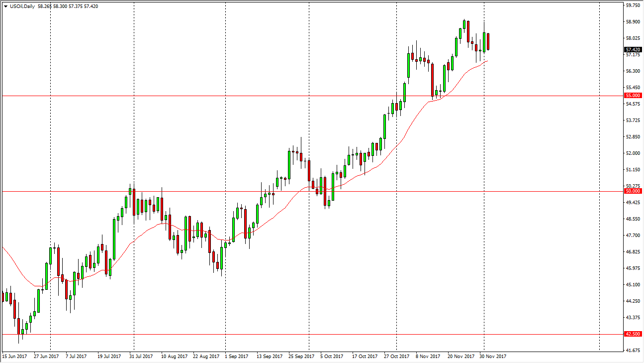The width and height of the screenshot is (644, 363).
Task: Click the 10 Aug 2017 date label
Action: (x=175, y=357)
